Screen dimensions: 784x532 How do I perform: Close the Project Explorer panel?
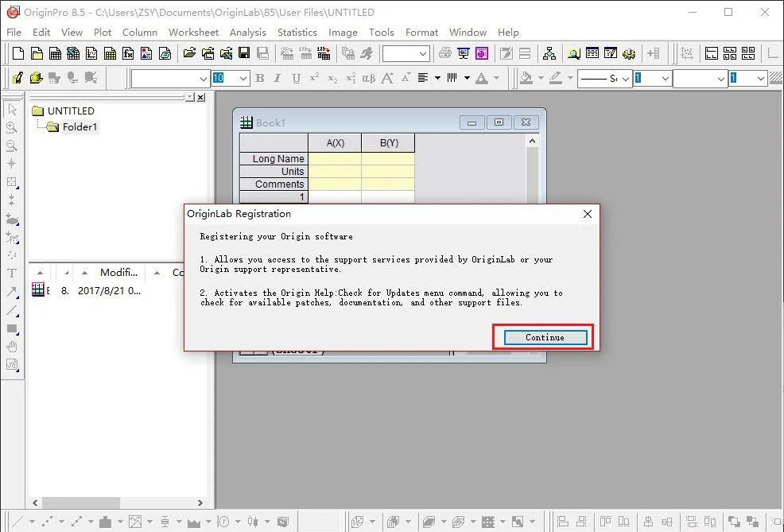[x=200, y=98]
